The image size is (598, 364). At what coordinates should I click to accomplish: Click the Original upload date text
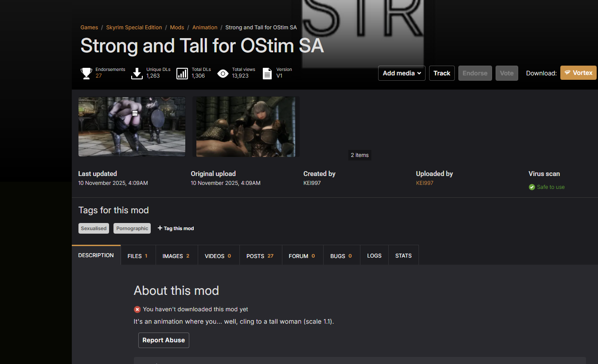pyautogui.click(x=226, y=183)
